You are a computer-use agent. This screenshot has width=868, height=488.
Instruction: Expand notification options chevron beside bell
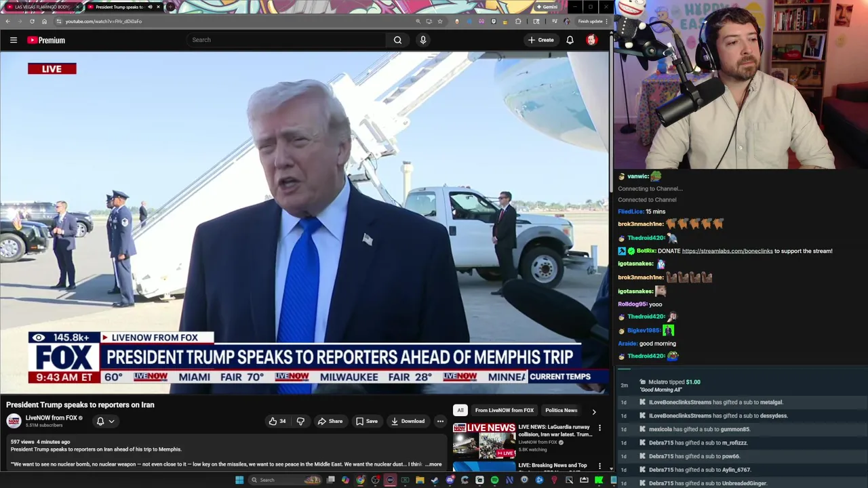tap(112, 421)
